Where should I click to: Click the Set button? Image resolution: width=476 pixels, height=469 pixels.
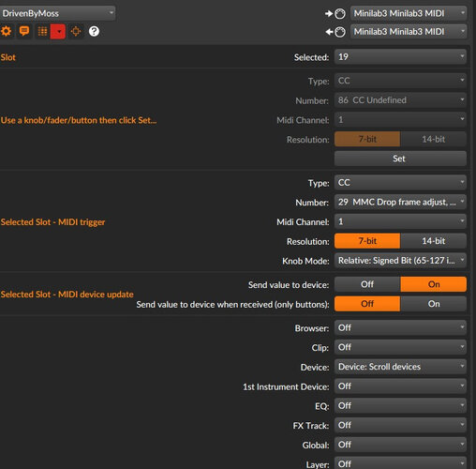tap(400, 159)
